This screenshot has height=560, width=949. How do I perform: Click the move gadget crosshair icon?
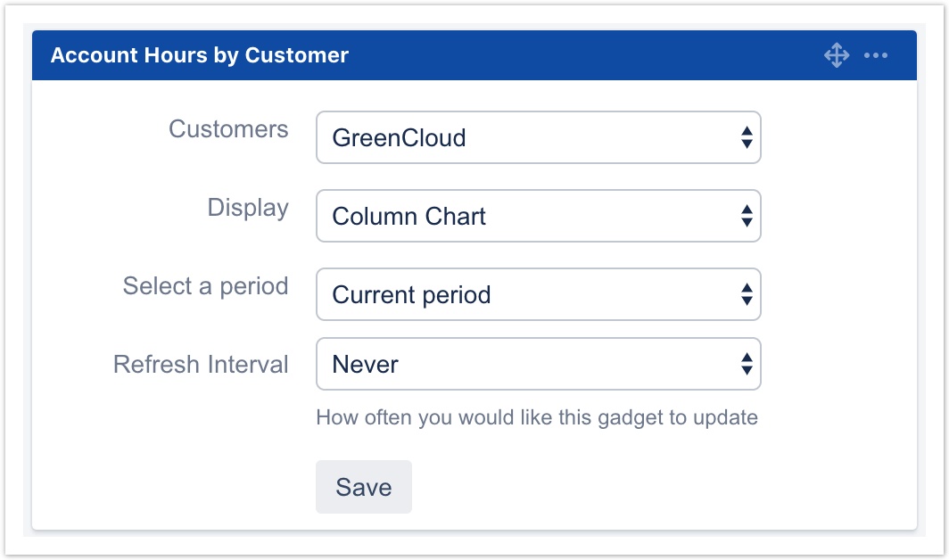837,55
